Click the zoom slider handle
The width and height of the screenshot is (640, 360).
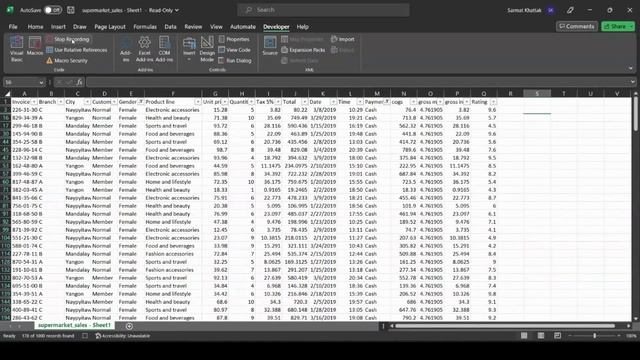tap(595, 336)
